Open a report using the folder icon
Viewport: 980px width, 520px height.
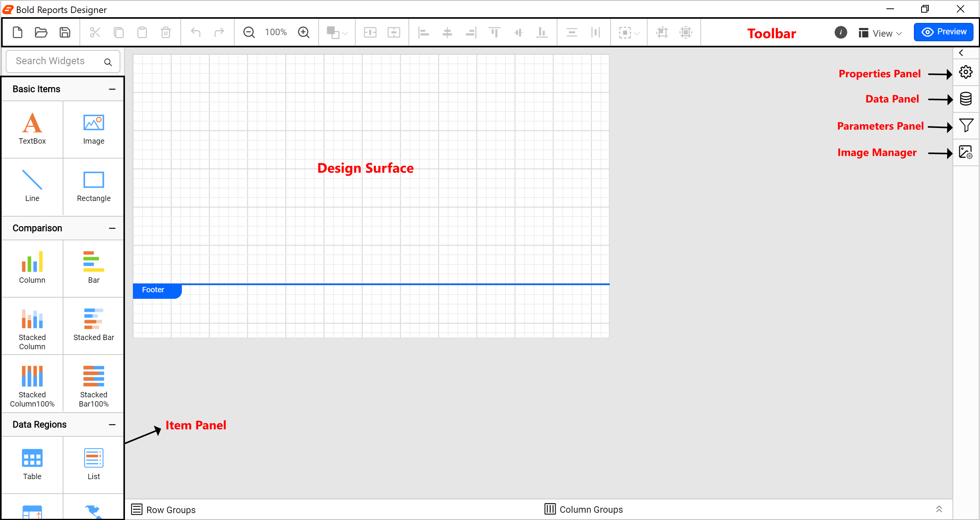click(41, 32)
